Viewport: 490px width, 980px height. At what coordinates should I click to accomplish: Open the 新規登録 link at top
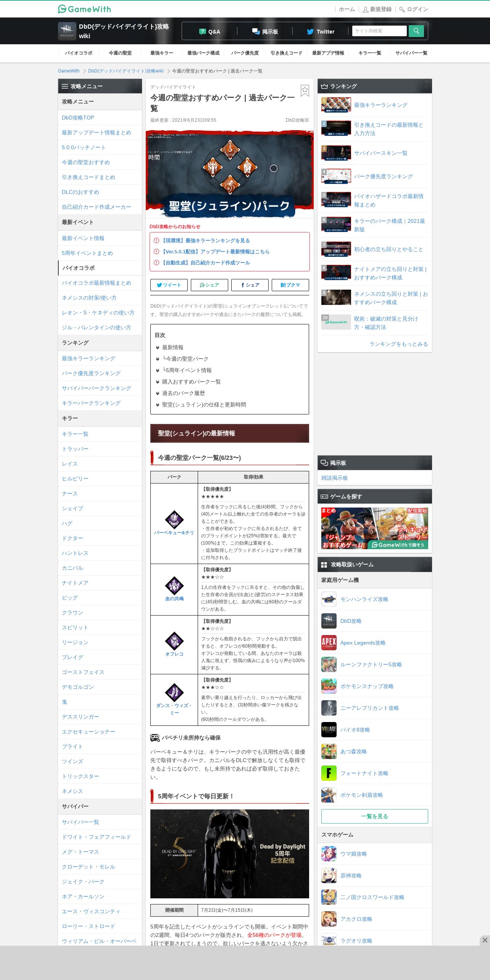point(377,9)
